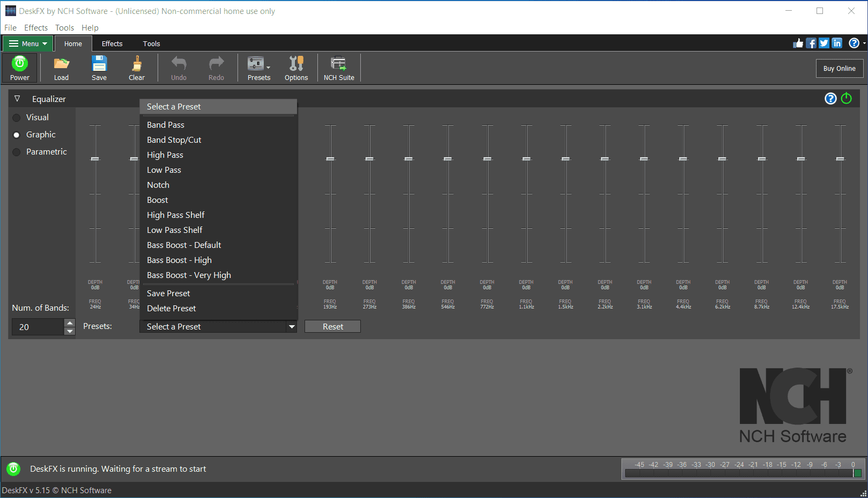Choose the Notch preset

tap(218, 185)
